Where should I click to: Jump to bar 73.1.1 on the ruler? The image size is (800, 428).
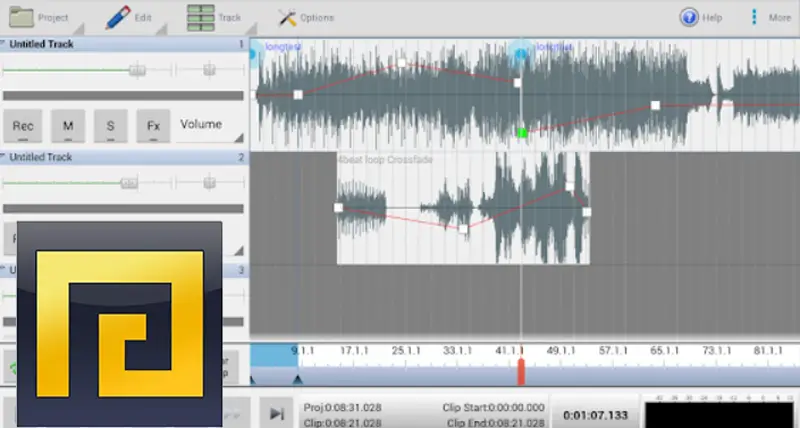click(x=717, y=351)
